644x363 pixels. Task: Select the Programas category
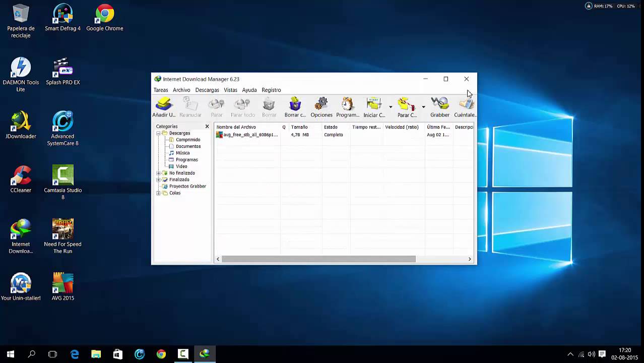186,159
